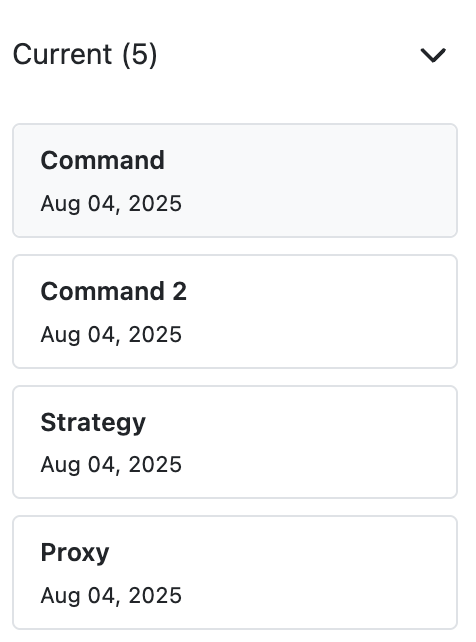The image size is (476, 642).
Task: Click the Aug 04 date under Proxy
Action: pyautogui.click(x=111, y=596)
